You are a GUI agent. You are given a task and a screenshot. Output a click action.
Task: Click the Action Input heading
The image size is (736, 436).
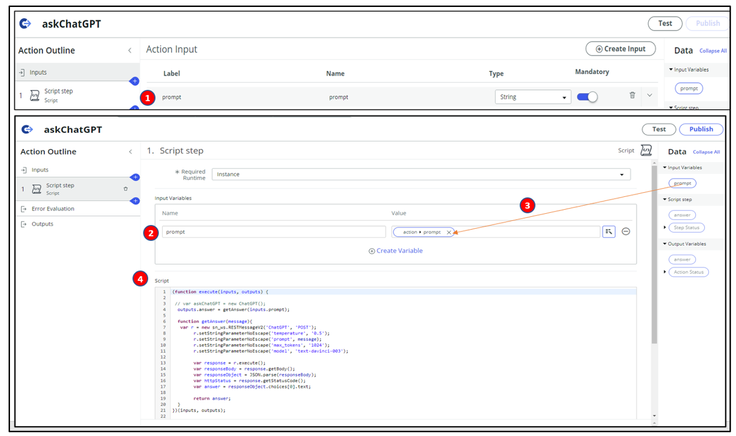(x=171, y=49)
